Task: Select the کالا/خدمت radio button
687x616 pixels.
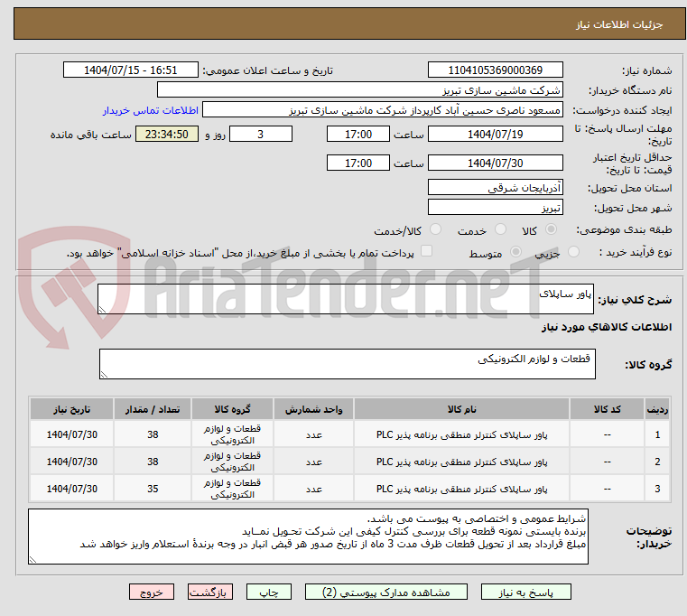Action: [435, 229]
